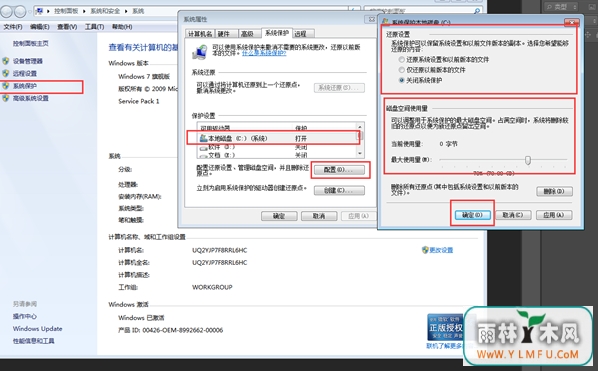Click the 系统 breadcrumb segment
The width and height of the screenshot is (598, 371).
pos(138,11)
